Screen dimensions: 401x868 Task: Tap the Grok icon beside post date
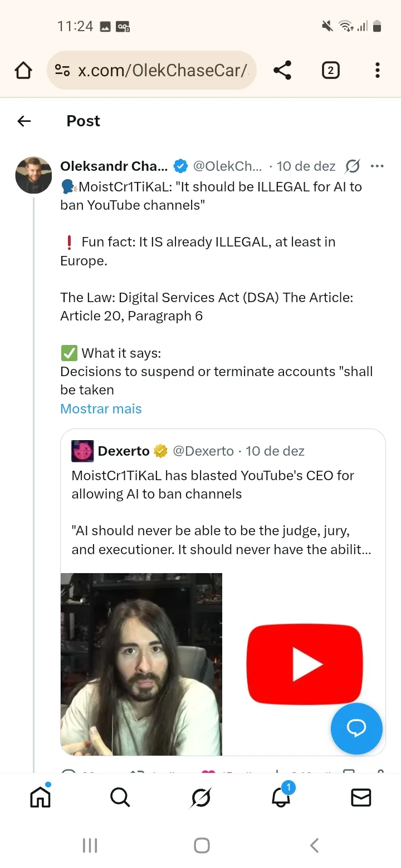353,166
